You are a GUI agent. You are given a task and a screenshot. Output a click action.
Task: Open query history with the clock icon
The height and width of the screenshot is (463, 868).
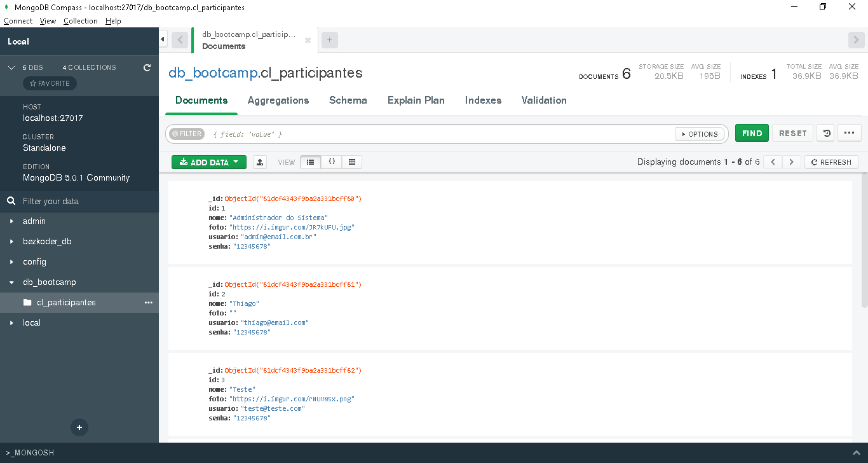click(825, 133)
